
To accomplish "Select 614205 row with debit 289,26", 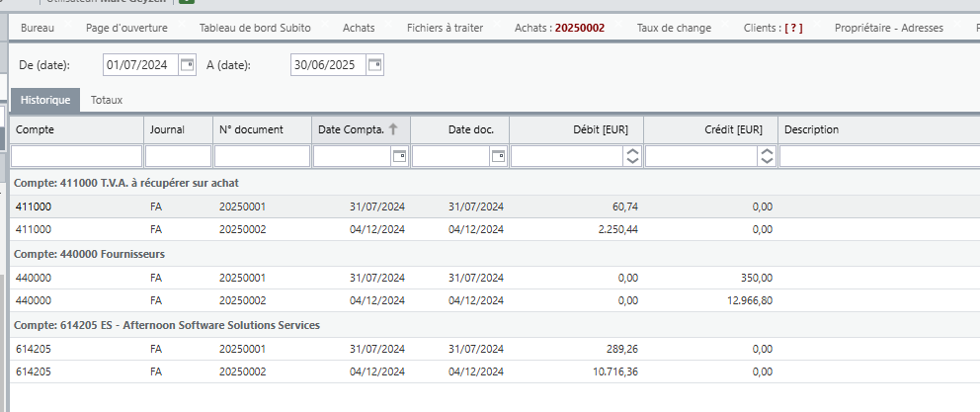I will click(495, 349).
